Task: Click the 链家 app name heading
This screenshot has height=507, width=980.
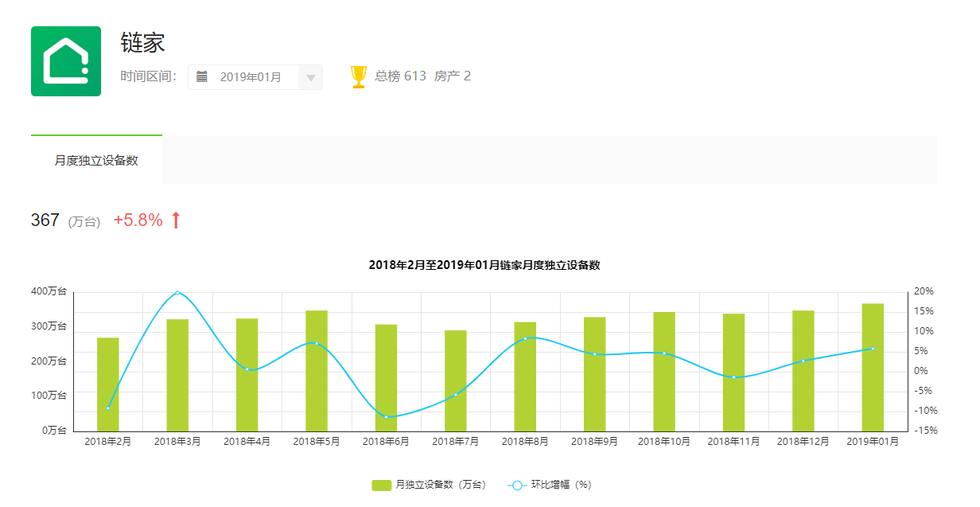Action: 143,43
